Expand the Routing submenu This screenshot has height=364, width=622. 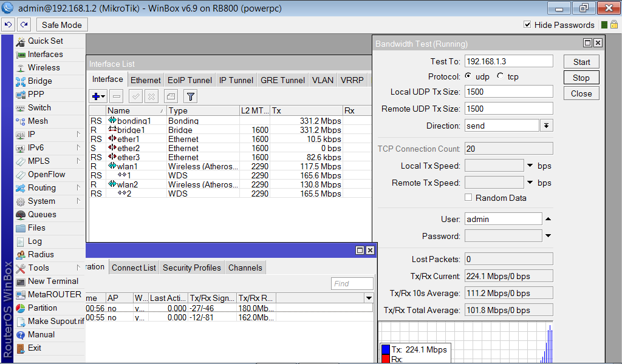(78, 187)
